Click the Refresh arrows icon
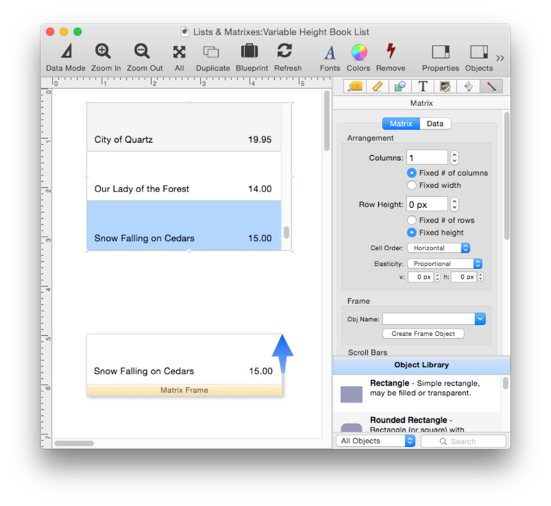This screenshot has width=551, height=506. 285,51
